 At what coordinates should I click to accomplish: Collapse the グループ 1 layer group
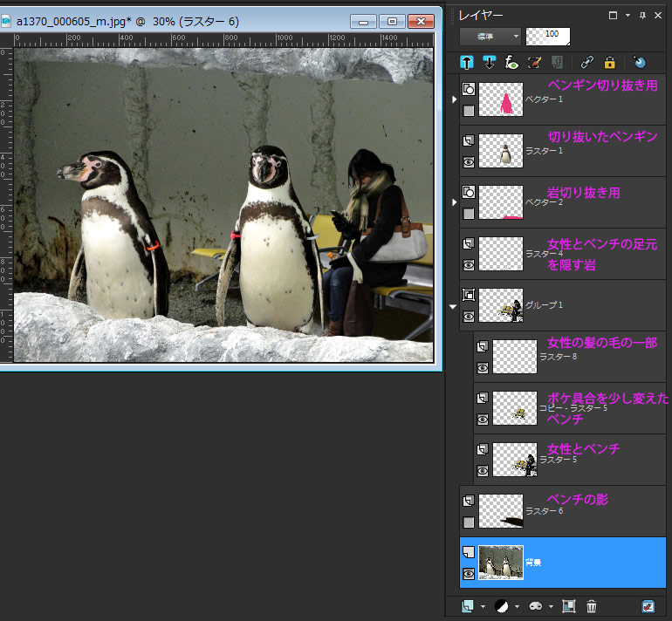point(453,306)
